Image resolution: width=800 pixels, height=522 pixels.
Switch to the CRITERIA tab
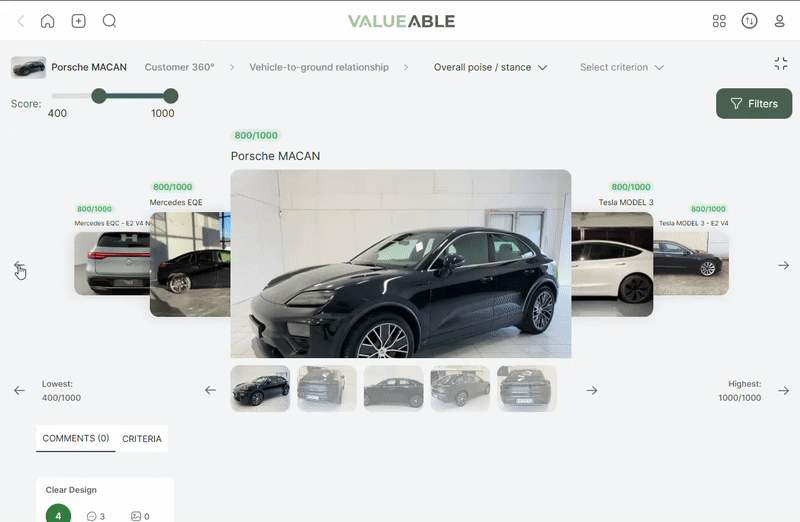[142, 439]
